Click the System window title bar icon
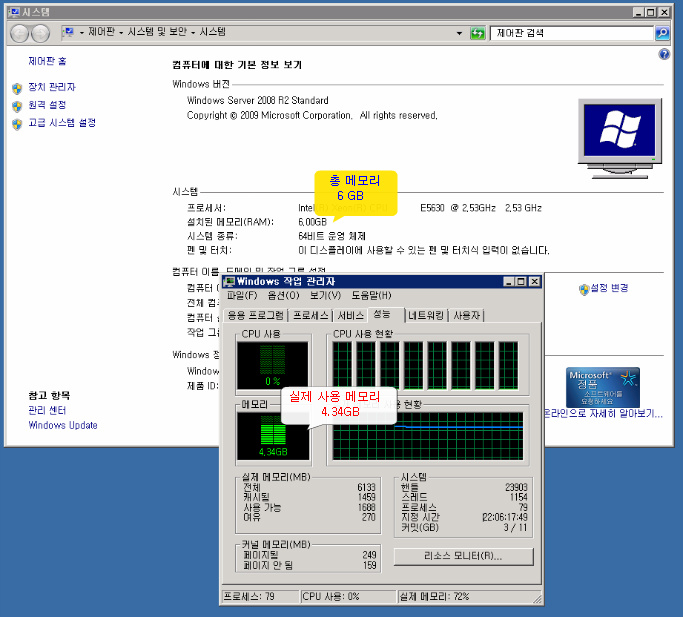This screenshot has height=617, width=683. pos(14,12)
